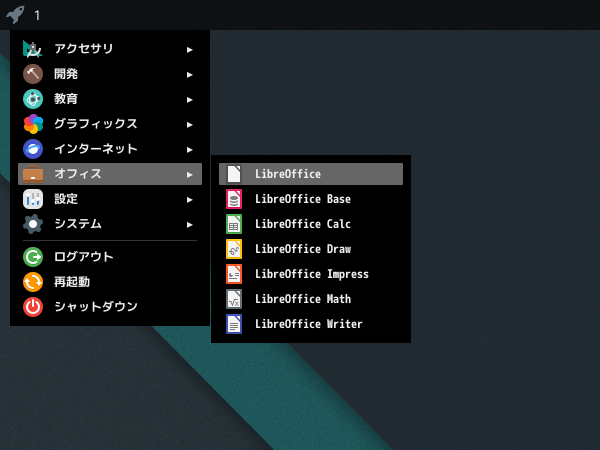Expand the アクセサリ submenu arrow

(x=189, y=50)
